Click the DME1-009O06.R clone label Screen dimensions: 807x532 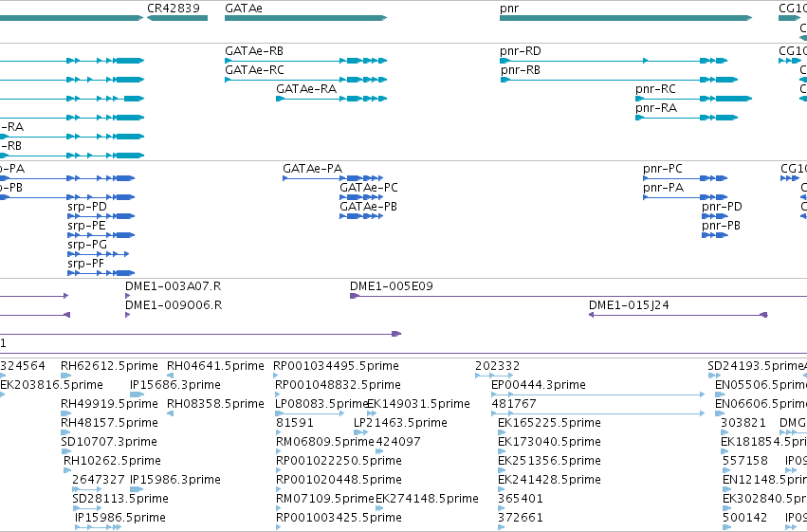(x=174, y=305)
